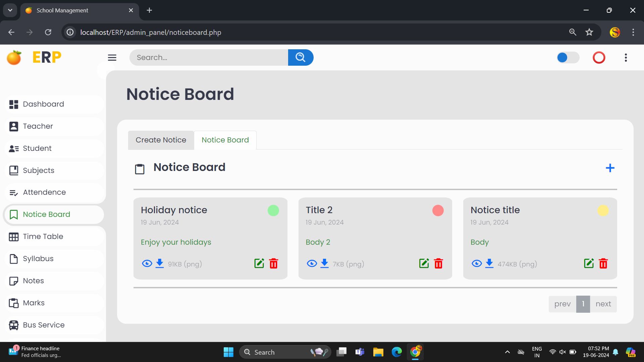View the Holiday notice attachment eye icon

coord(147,263)
